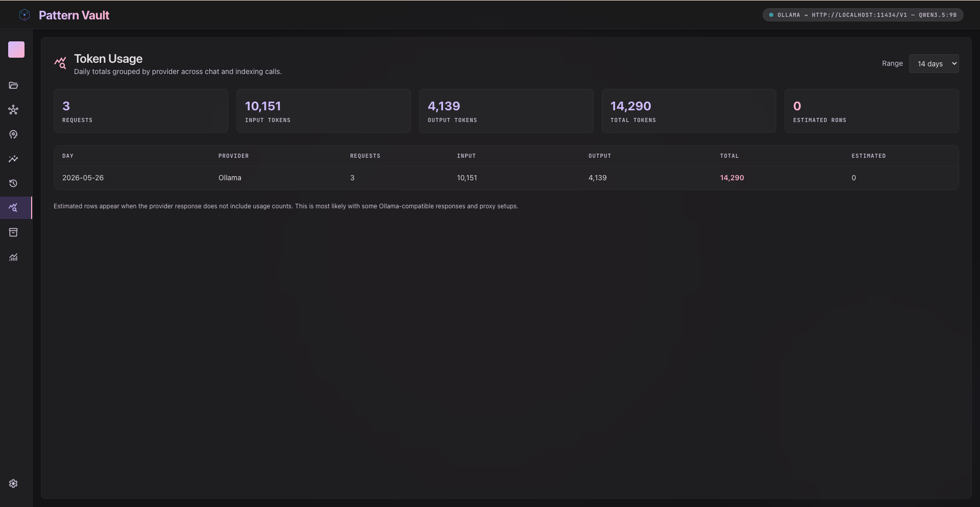
Task: Click the estimated rows footnote text
Action: click(x=286, y=206)
